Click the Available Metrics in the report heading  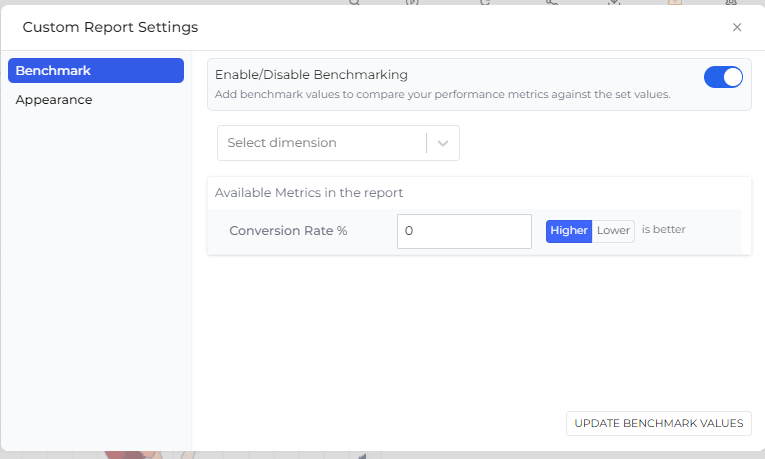[x=309, y=193]
